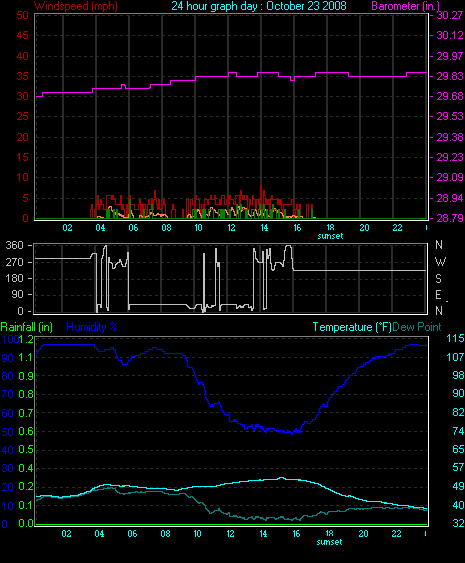Click the S compass label on direction graph
Viewport: 465px width, 563px height.
pos(438,278)
